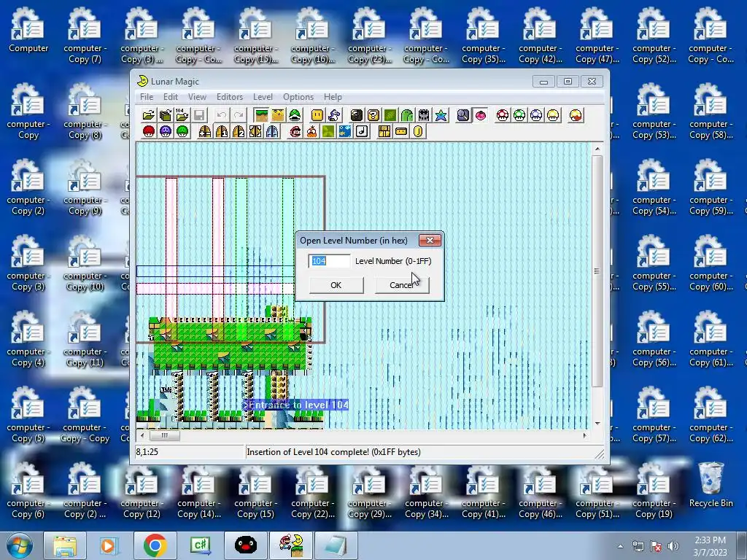Open the Help menu
Screen dimensions: 747x560
pyautogui.click(x=333, y=97)
